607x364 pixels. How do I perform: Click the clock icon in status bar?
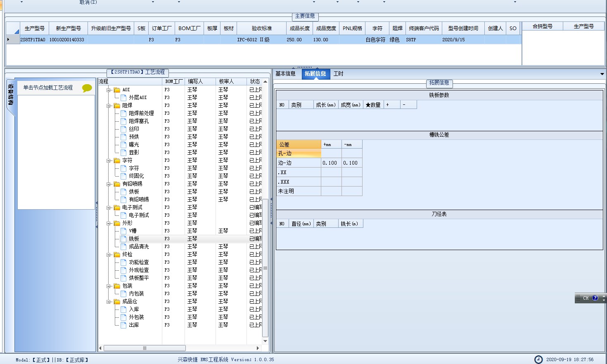[538, 359]
